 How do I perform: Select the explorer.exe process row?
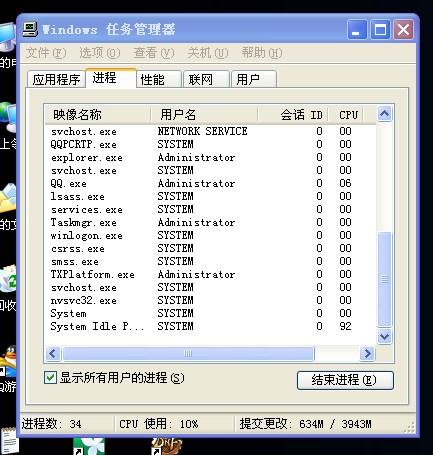tap(211, 157)
